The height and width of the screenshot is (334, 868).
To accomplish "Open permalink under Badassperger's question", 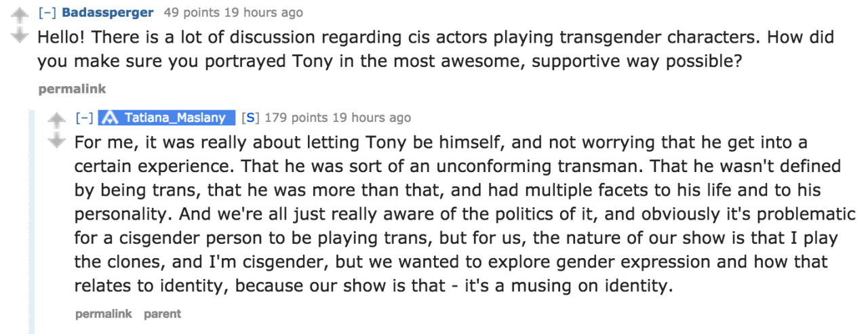I will tap(73, 89).
